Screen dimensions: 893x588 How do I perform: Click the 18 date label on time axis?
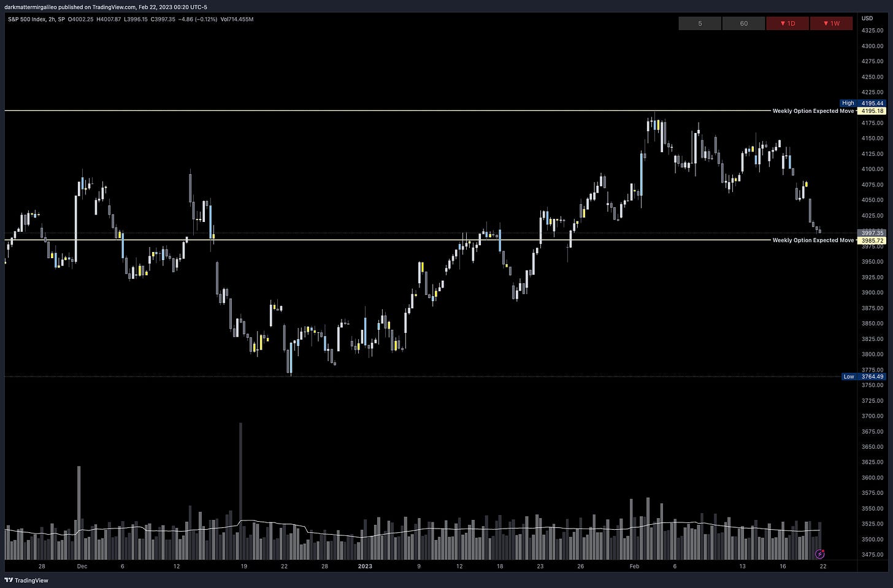(500, 567)
